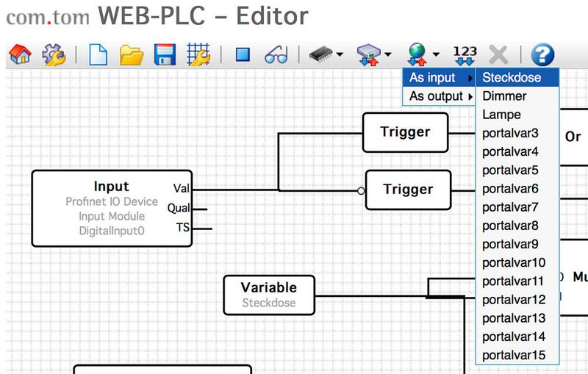Image resolution: width=588 pixels, height=374 pixels.
Task: Select the chip logic block icon
Action: (x=321, y=54)
